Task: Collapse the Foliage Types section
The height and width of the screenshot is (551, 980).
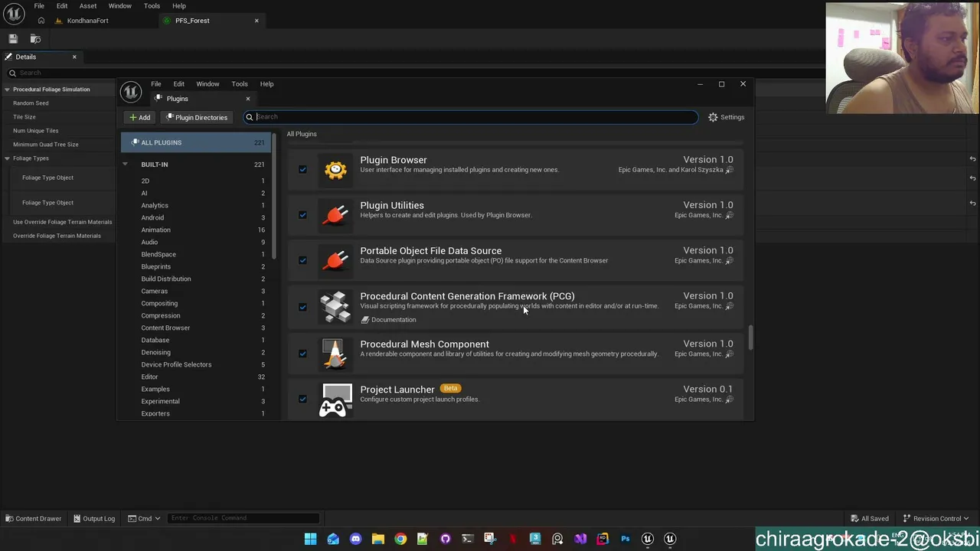Action: tap(7, 158)
